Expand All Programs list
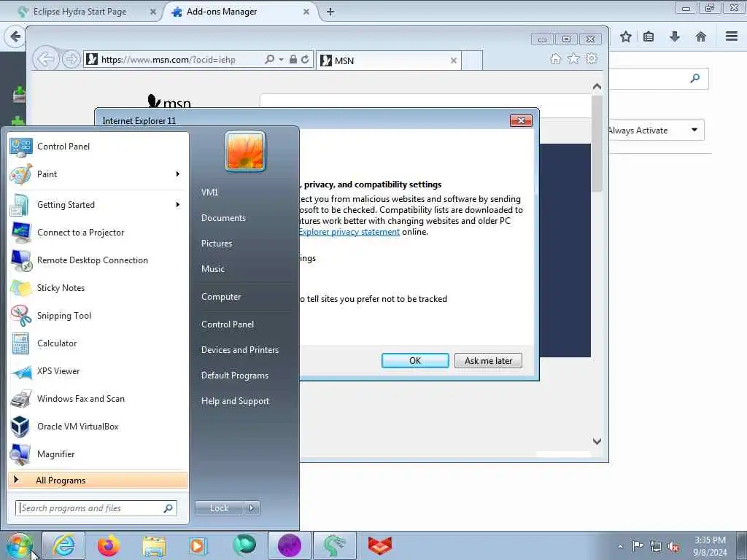Viewport: 747px width, 560px height. click(x=98, y=480)
